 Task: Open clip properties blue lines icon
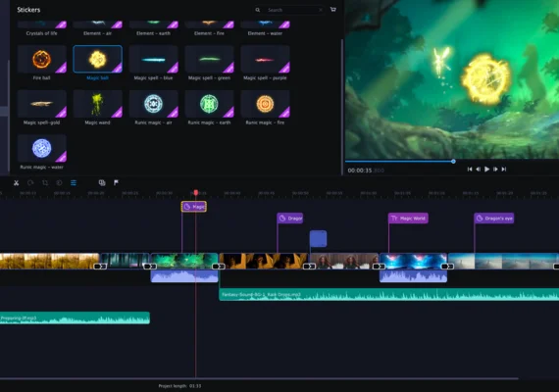click(x=74, y=183)
